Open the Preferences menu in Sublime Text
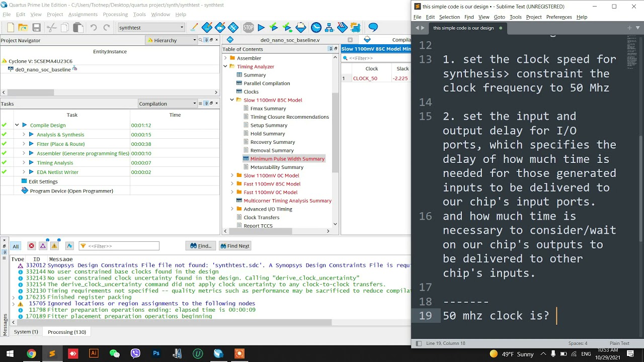 [x=559, y=17]
